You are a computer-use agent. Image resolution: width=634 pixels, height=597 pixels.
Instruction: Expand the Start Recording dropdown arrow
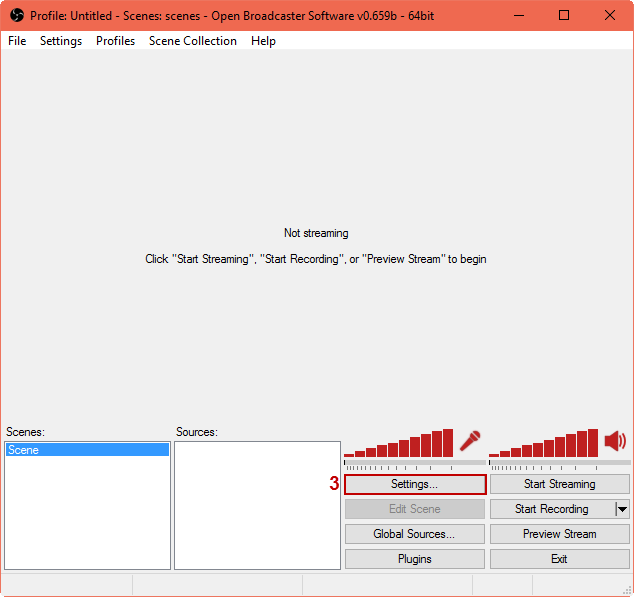[x=622, y=509]
